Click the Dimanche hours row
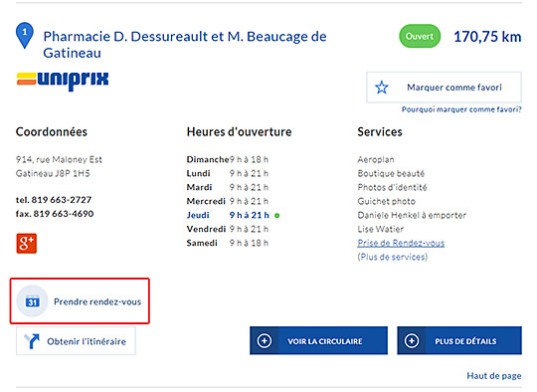Viewport: 537px width, 392px height. point(228,159)
